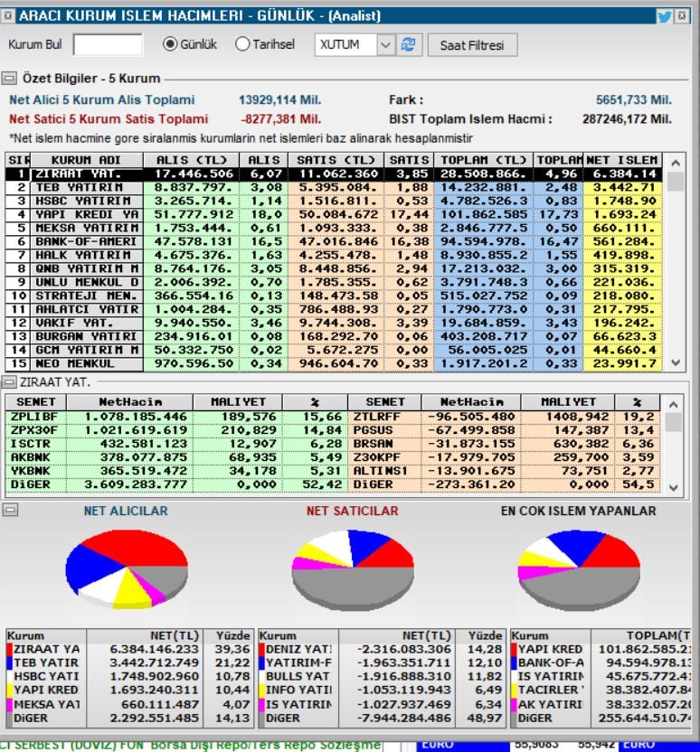
Task: Click the first MALIYET header in SENET table
Action: click(238, 402)
